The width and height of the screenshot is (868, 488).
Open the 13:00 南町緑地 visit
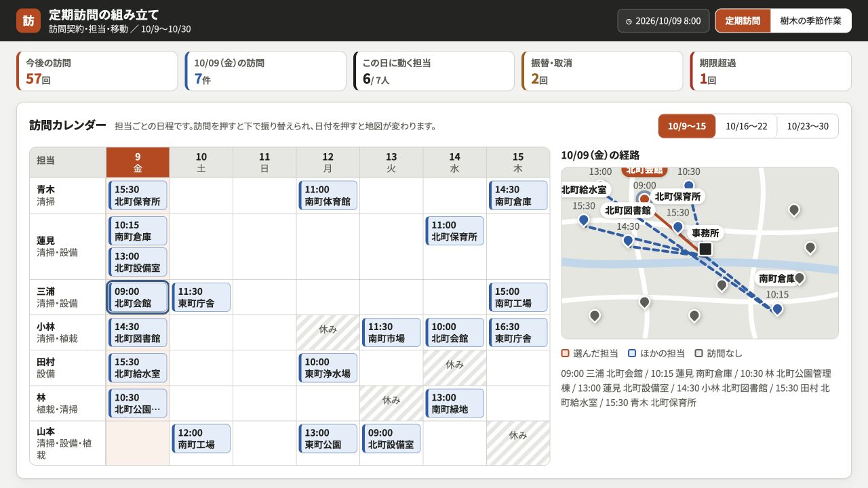pyautogui.click(x=454, y=403)
